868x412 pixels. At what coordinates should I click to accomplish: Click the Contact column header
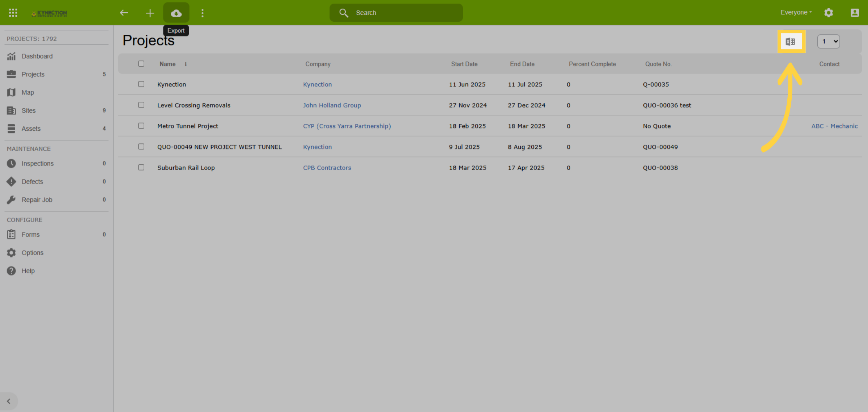[829, 64]
